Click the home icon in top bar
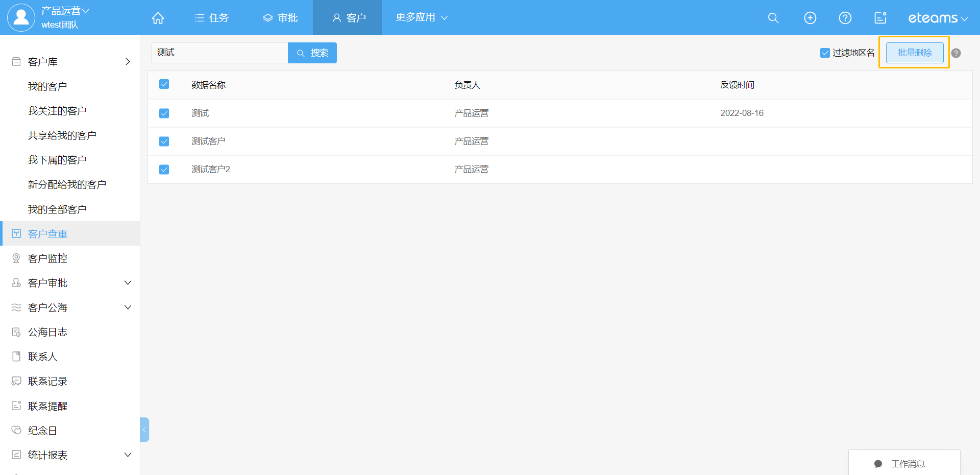Viewport: 980px width, 475px height. [158, 18]
